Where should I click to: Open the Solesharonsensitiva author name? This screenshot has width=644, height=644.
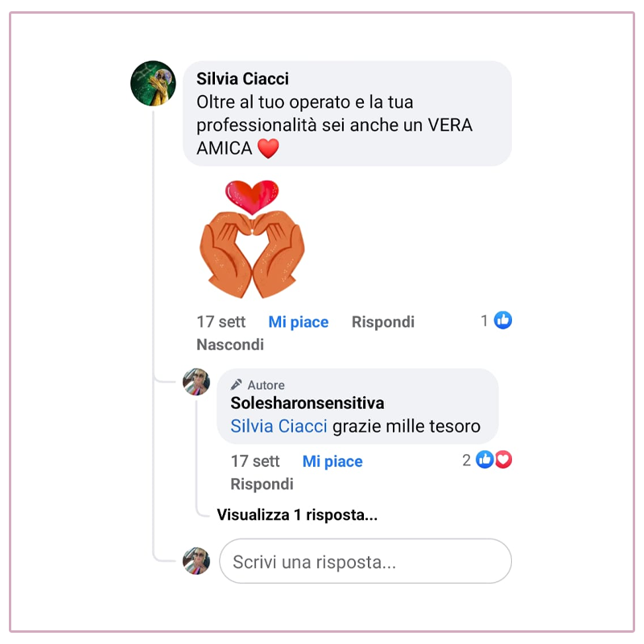click(x=308, y=403)
